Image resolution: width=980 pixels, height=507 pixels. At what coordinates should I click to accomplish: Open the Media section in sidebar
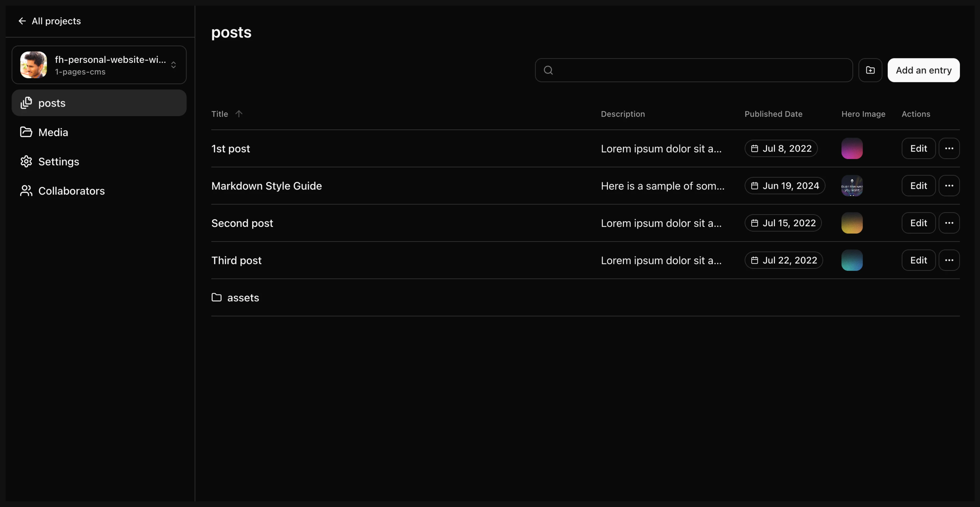coord(53,132)
